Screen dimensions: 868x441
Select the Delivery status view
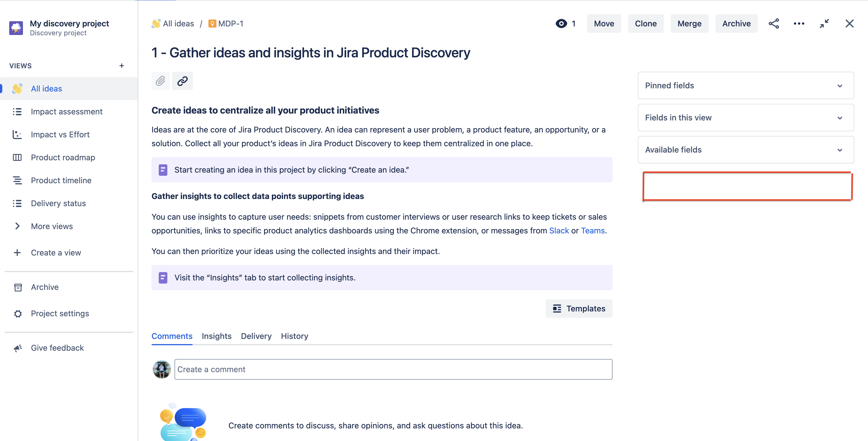pos(58,203)
